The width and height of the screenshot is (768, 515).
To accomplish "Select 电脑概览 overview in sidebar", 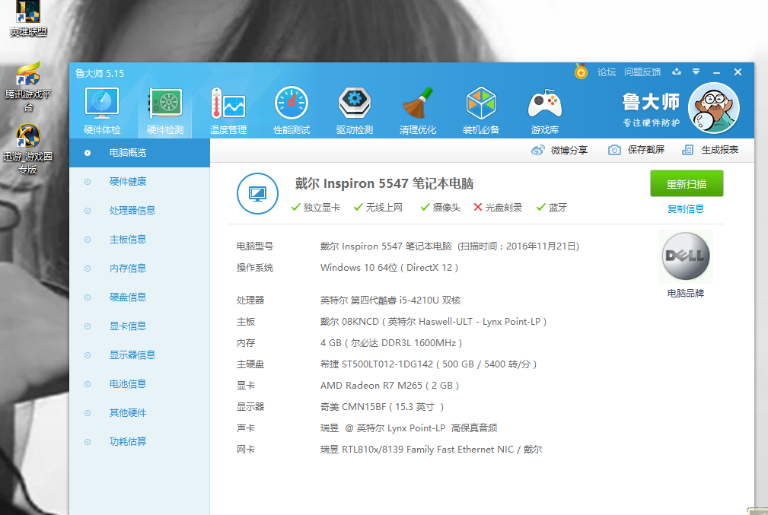I will [x=140, y=153].
